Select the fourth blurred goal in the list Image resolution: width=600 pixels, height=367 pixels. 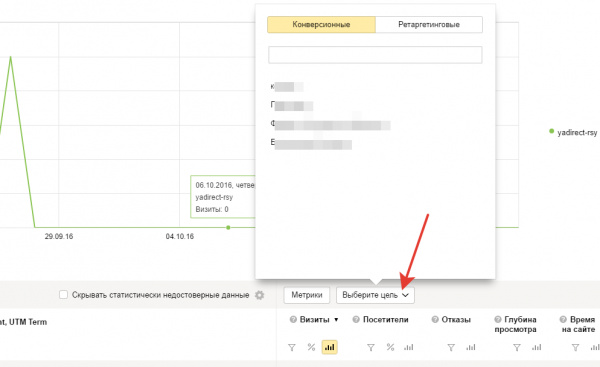pyautogui.click(x=311, y=144)
